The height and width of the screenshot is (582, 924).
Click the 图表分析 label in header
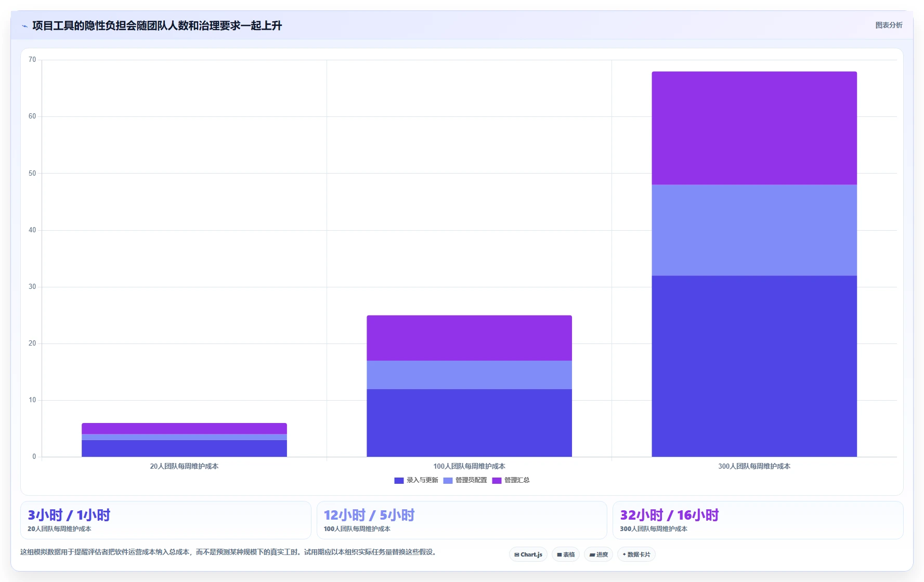tap(889, 25)
